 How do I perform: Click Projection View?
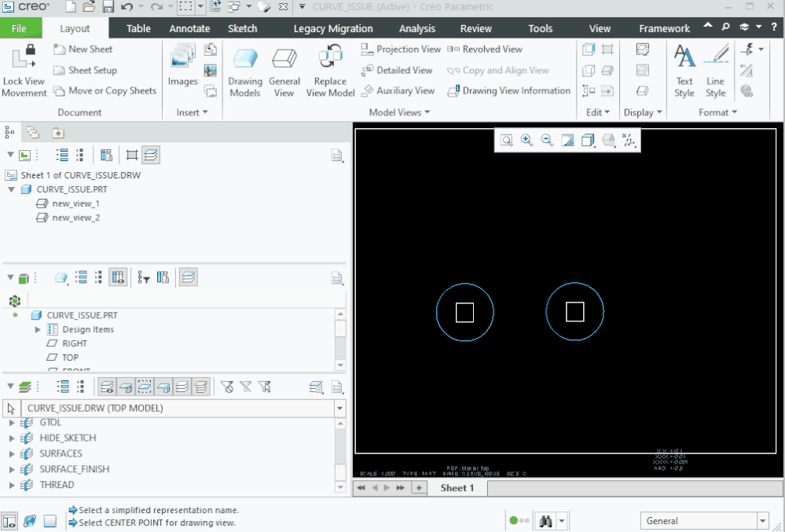(x=401, y=49)
